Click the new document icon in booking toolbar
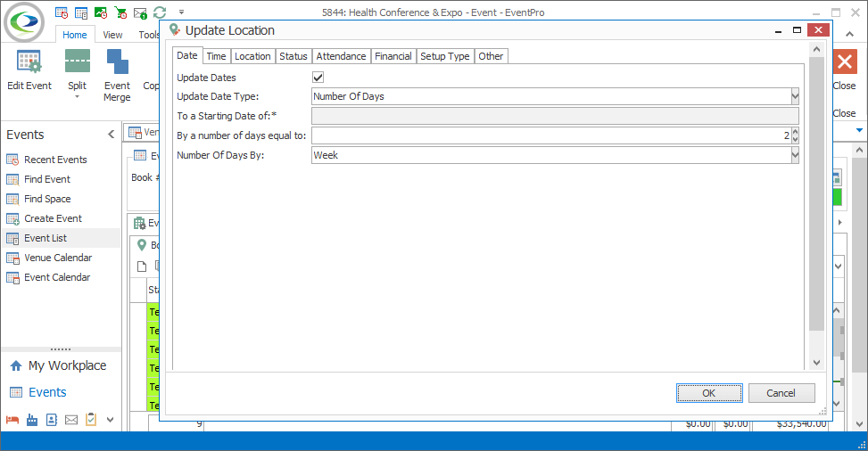Screen dimensions: 868x451 click(x=142, y=266)
